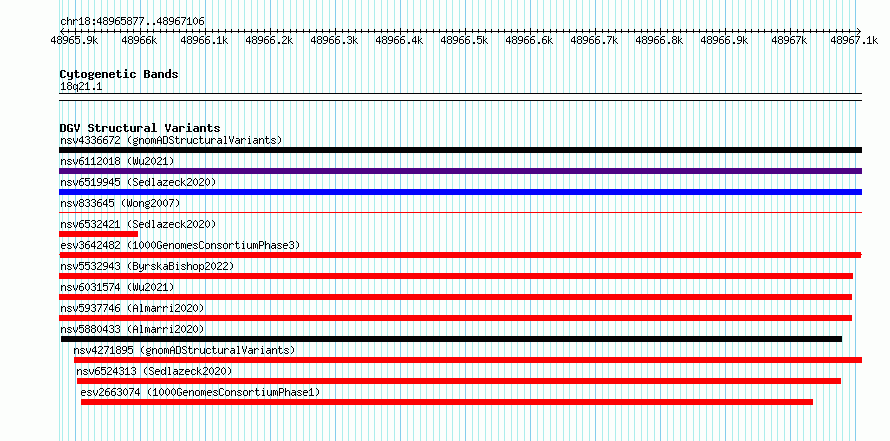Click ruler position 48966.9k

tap(724, 40)
